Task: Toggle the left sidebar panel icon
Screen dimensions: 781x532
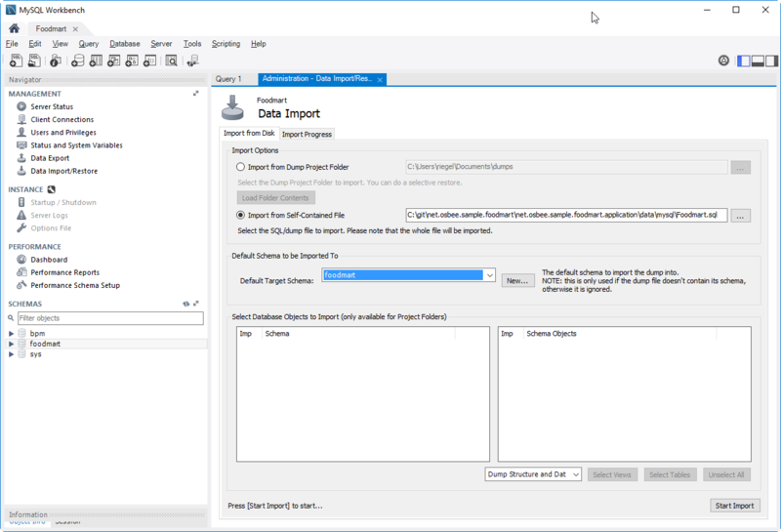Action: pyautogui.click(x=744, y=61)
